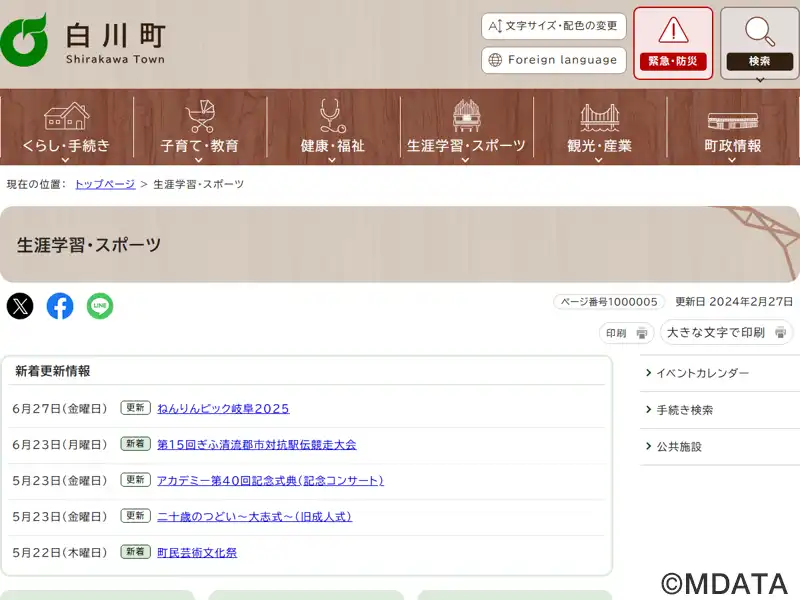
Task: Open 第15回ぎふ清流郡市対抗駅伝競走大会 link
Action: pos(257,445)
